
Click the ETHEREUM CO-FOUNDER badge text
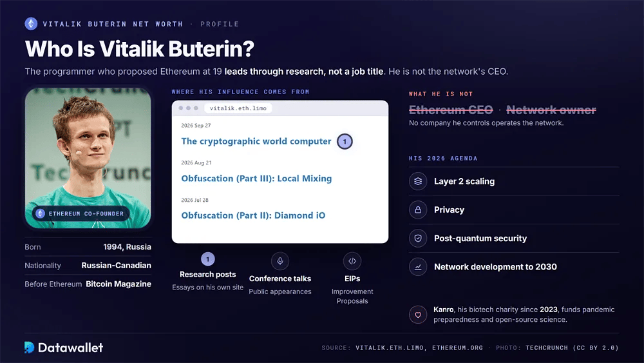[x=86, y=214]
